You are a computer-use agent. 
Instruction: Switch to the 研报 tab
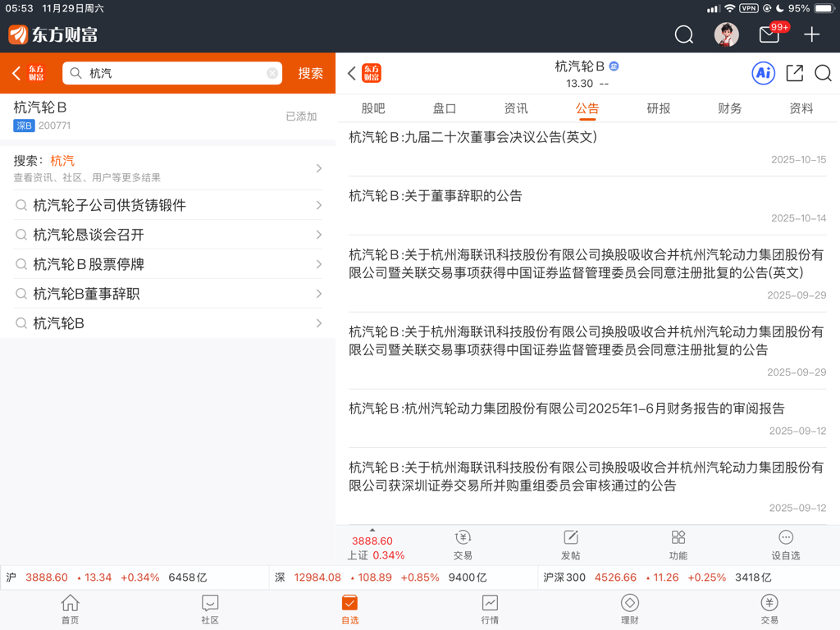click(659, 109)
